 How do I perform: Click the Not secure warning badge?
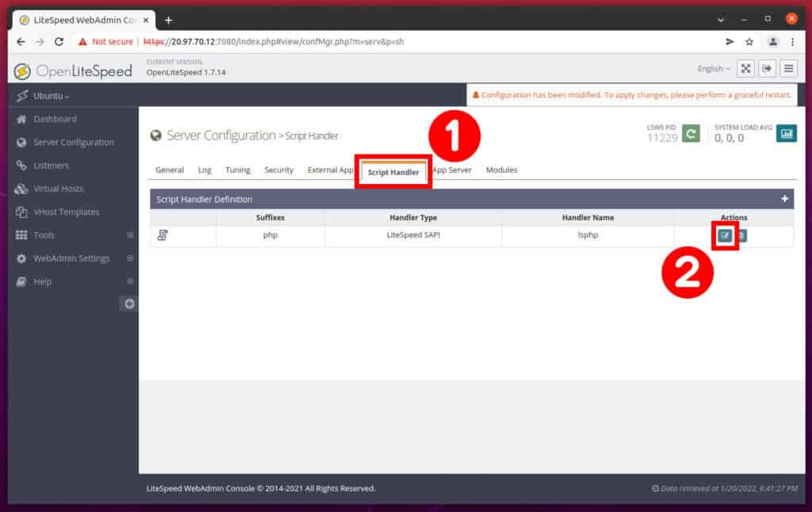coord(105,41)
